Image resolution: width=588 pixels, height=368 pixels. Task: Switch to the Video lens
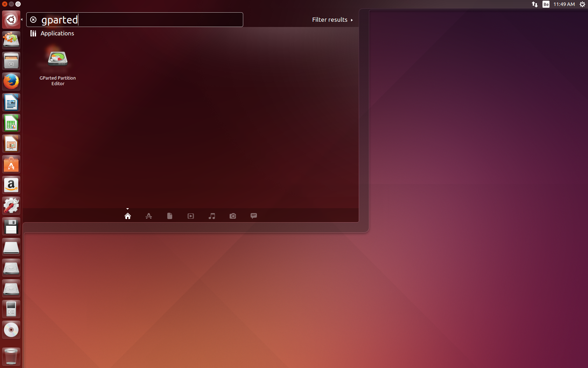(191, 216)
